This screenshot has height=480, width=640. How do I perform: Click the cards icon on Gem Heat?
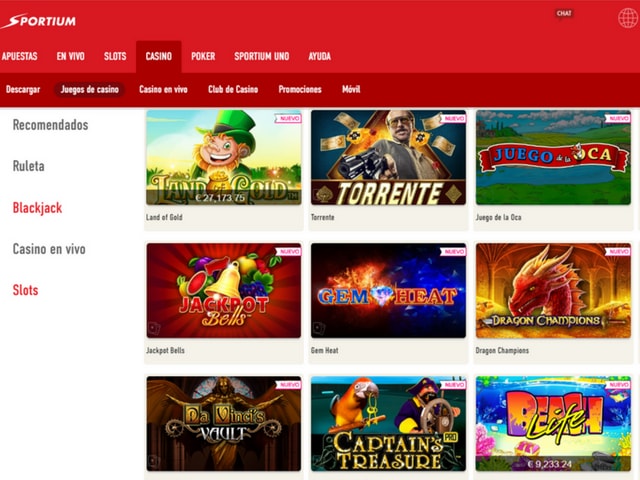[x=319, y=328]
